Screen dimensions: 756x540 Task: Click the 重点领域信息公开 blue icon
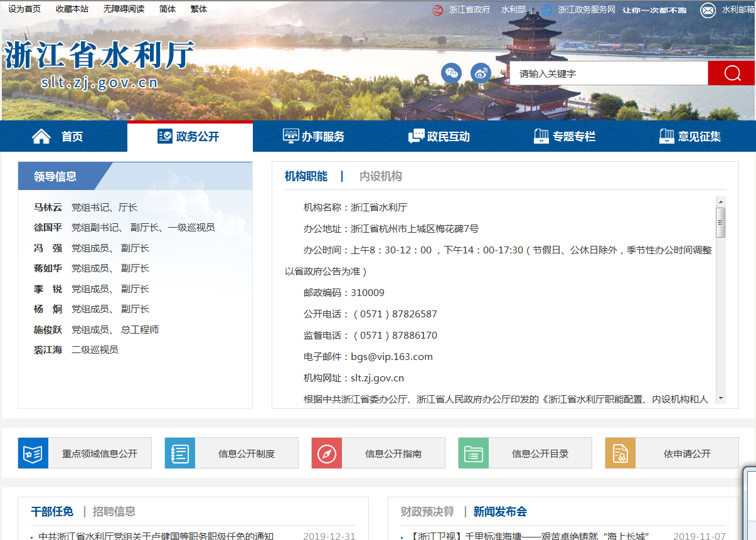pyautogui.click(x=33, y=453)
